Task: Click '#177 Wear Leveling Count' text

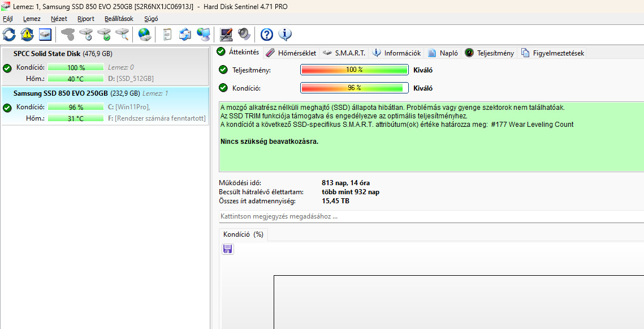Action: pyautogui.click(x=532, y=124)
